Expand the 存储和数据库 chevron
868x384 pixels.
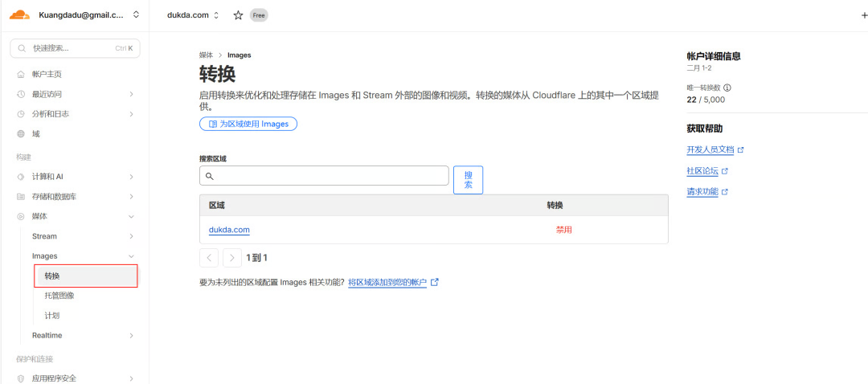coord(131,197)
